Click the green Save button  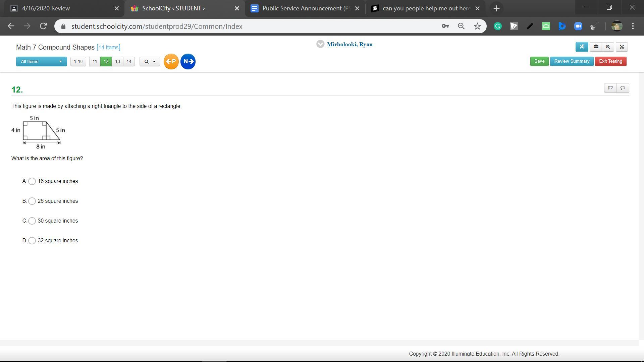(x=539, y=61)
